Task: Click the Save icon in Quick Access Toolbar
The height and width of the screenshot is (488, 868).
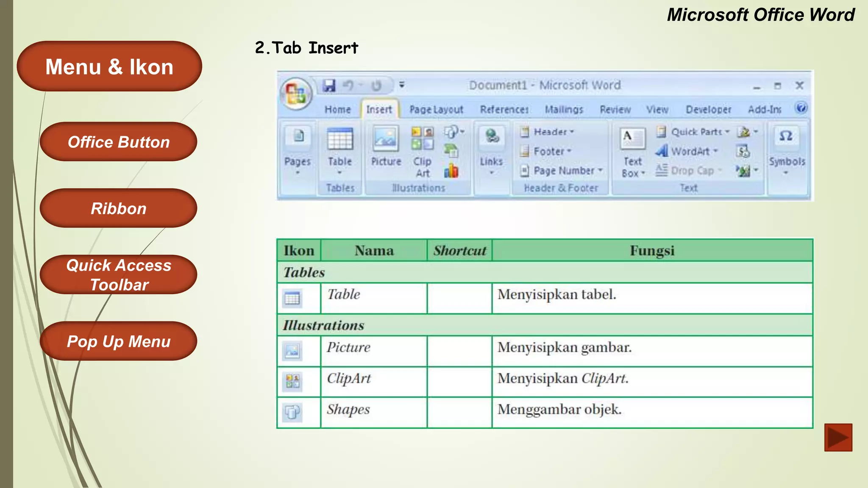Action: 329,86
